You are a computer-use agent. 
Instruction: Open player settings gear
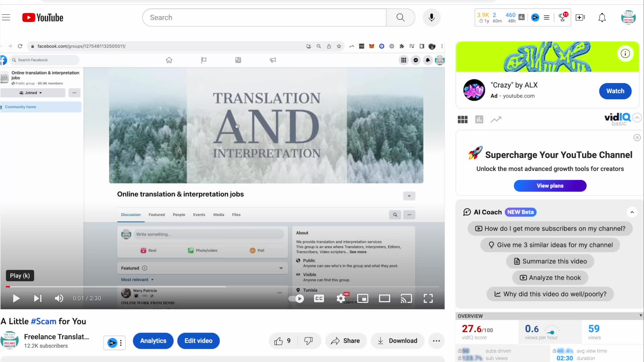(341, 298)
